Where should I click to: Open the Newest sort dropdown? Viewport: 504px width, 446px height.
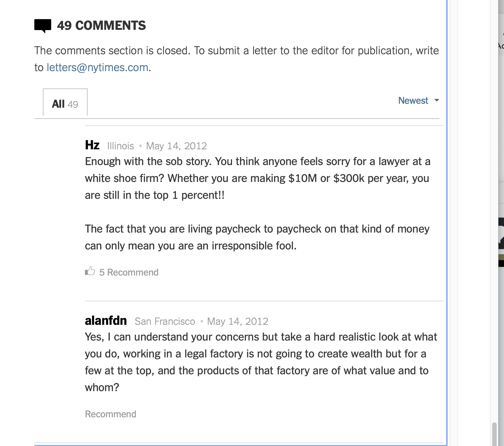tap(413, 100)
